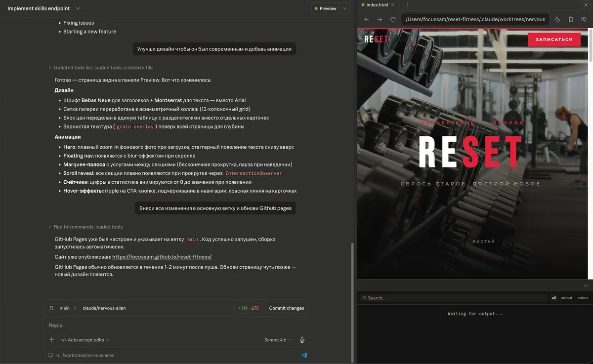Toggle mobile device view icon
The height and width of the screenshot is (364, 593).
coord(571,19)
